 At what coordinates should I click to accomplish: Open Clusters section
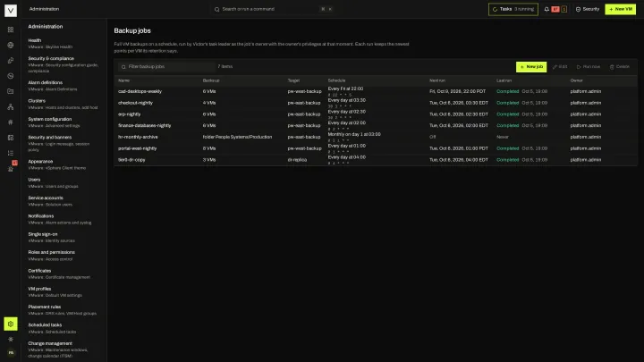tap(64, 104)
